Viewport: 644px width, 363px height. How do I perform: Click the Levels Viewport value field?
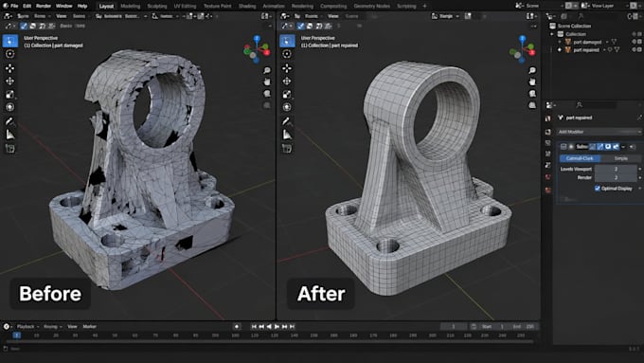pos(616,169)
